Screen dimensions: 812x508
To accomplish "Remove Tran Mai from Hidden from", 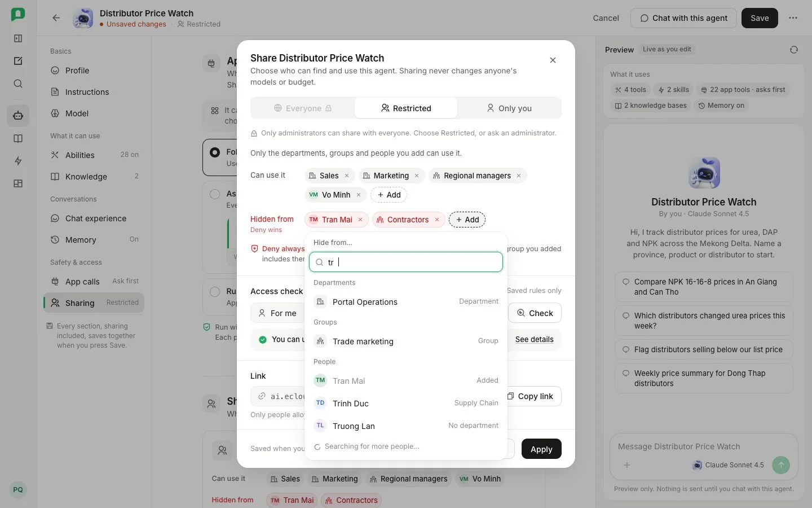I will [x=360, y=220].
